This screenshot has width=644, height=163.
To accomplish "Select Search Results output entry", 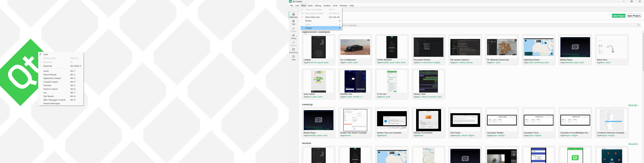I will [x=61, y=75].
